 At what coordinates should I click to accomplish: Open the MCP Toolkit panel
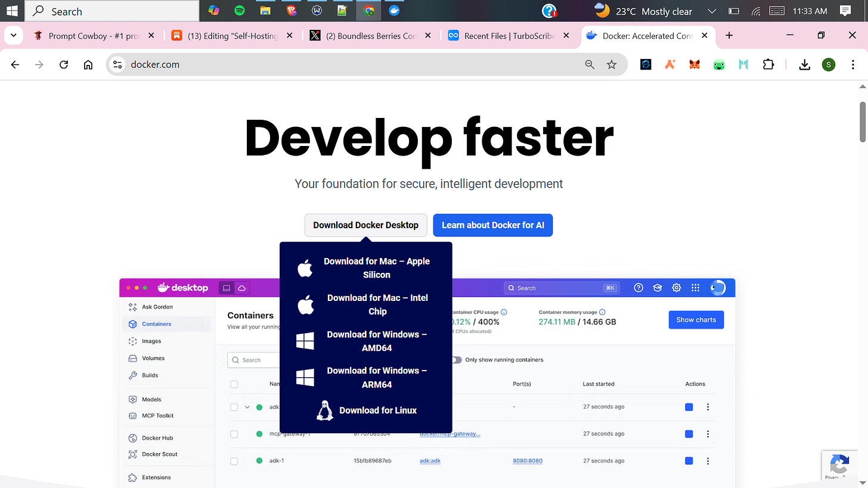click(156, 415)
